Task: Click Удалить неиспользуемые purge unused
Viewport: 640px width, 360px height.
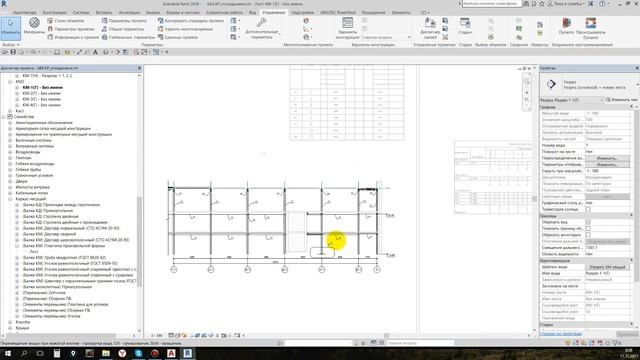Action: pyautogui.click(x=185, y=29)
